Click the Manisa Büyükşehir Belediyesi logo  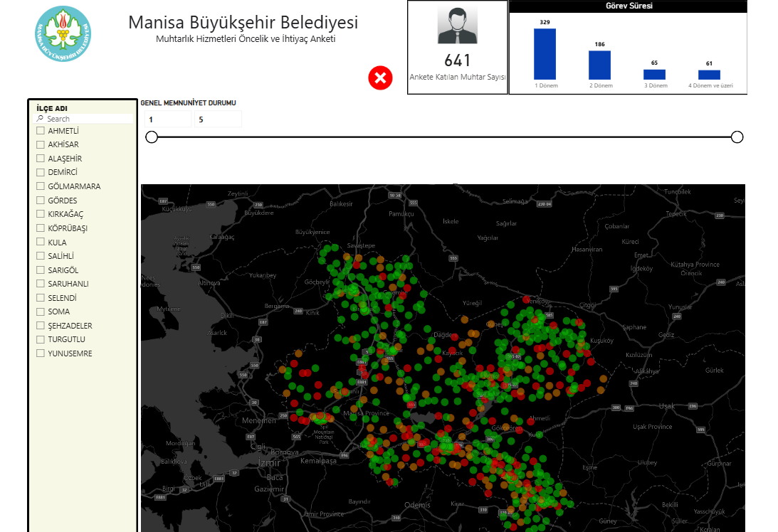[63, 34]
